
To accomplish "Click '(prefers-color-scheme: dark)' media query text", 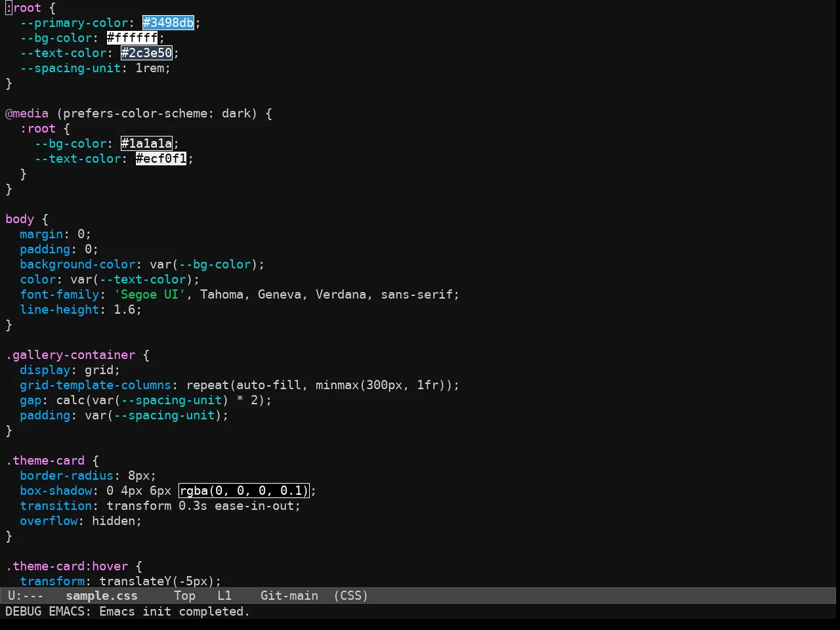I will point(157,114).
